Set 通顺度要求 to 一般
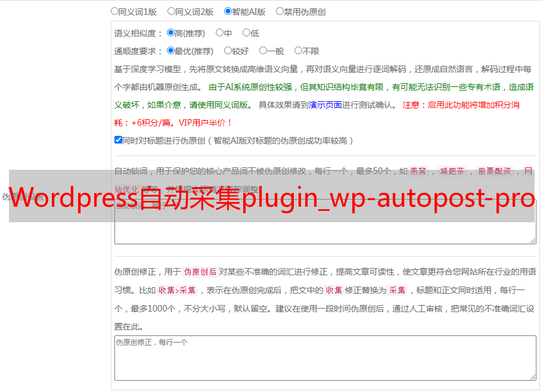The image size is (543, 392). pyautogui.click(x=263, y=51)
